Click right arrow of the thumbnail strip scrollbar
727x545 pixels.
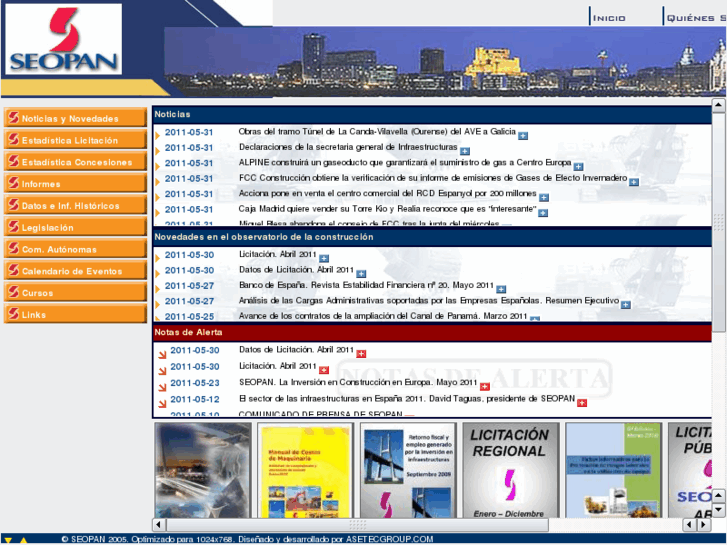point(704,525)
